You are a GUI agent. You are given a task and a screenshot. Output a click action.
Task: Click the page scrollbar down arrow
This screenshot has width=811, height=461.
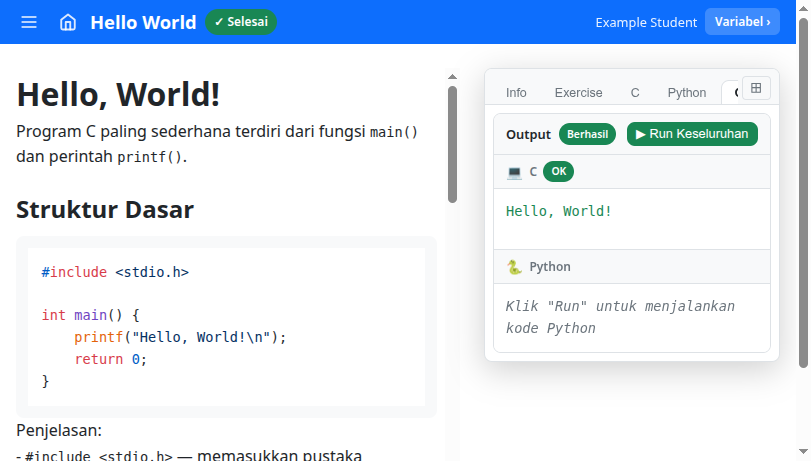[803, 452]
